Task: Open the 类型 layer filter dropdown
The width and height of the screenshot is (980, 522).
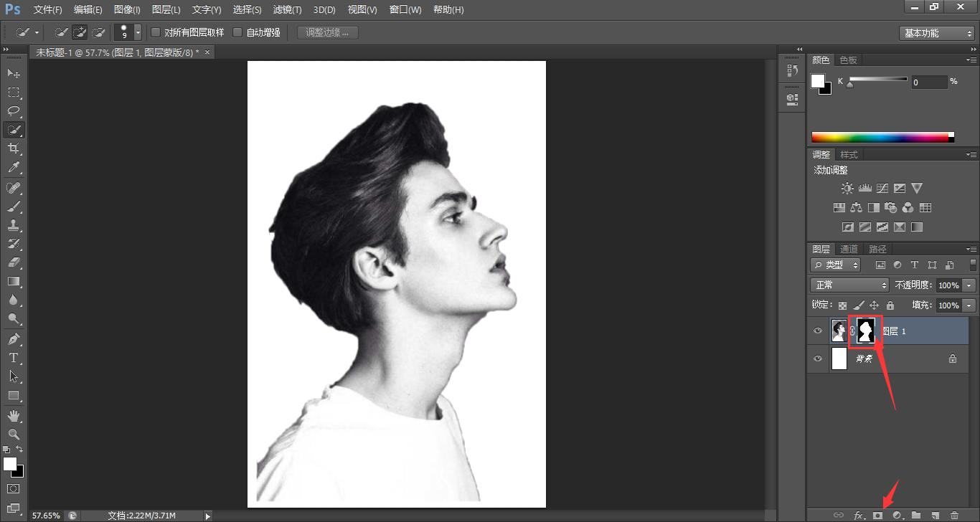Action: 836,265
